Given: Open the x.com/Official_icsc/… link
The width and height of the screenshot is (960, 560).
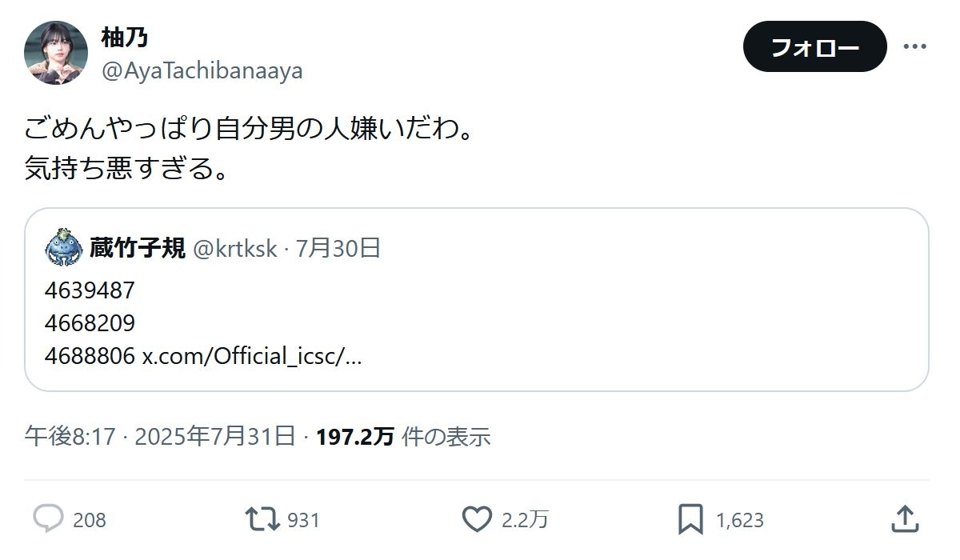Looking at the screenshot, I should (252, 356).
